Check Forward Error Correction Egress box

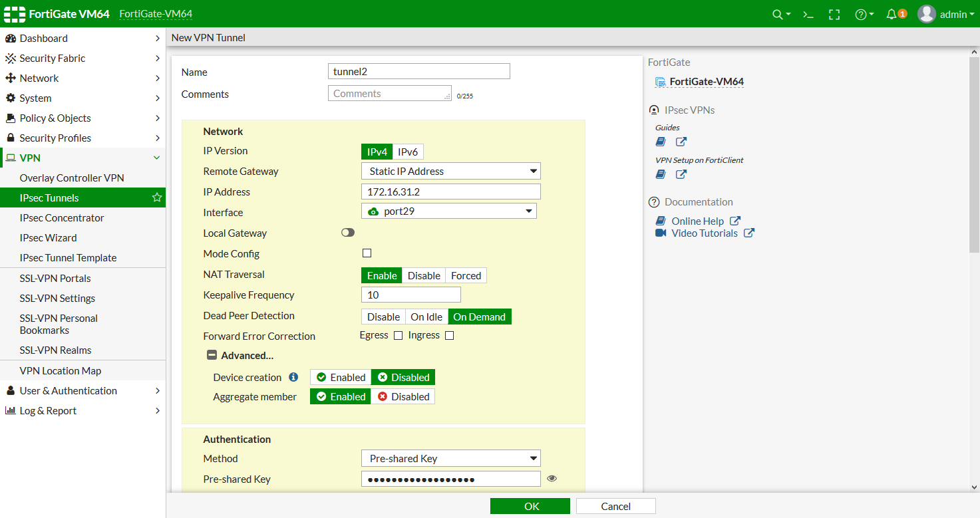coord(398,336)
